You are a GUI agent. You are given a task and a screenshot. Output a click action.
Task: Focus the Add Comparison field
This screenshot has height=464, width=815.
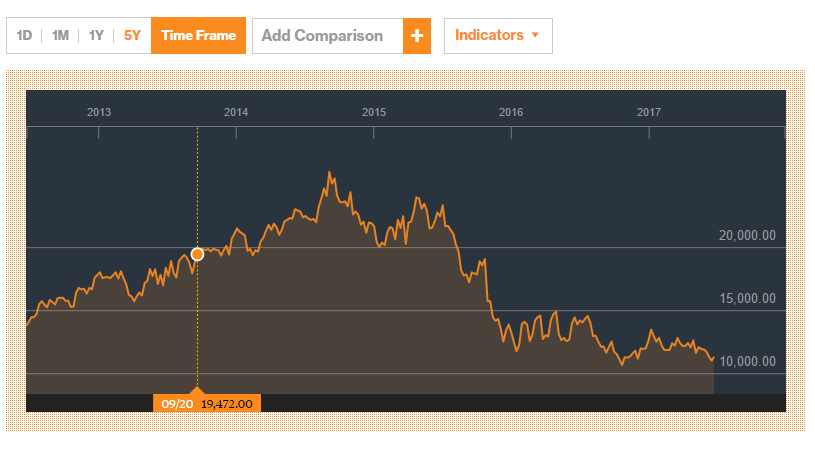pos(327,36)
